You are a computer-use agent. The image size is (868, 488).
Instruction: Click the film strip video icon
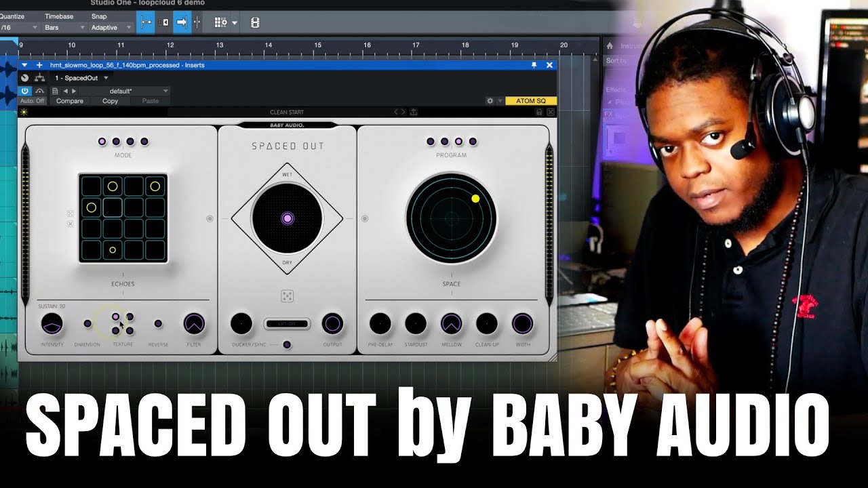click(255, 22)
